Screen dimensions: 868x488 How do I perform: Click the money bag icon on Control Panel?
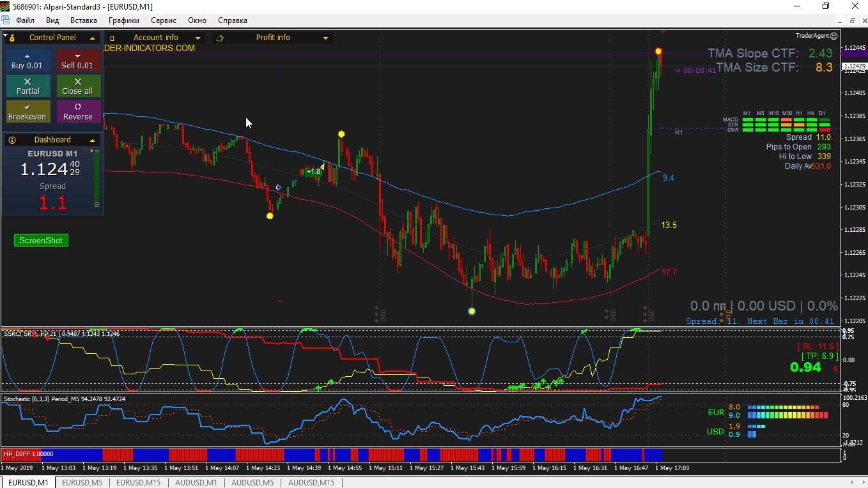tap(12, 38)
